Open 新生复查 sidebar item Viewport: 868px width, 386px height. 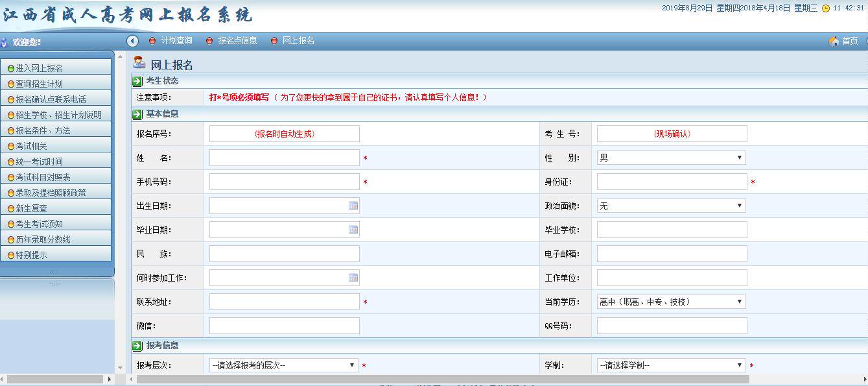tap(56, 208)
